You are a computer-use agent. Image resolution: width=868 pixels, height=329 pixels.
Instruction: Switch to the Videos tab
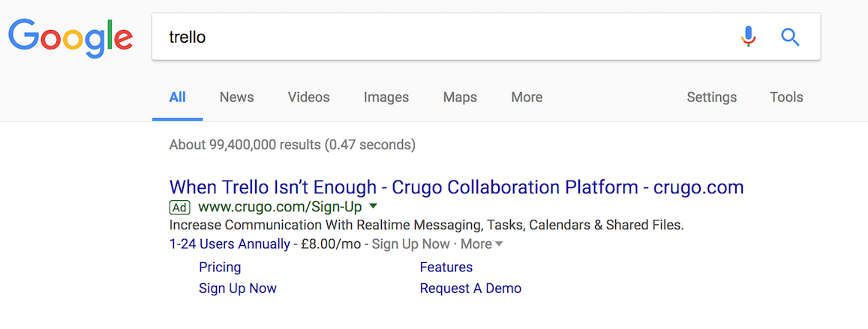[308, 97]
